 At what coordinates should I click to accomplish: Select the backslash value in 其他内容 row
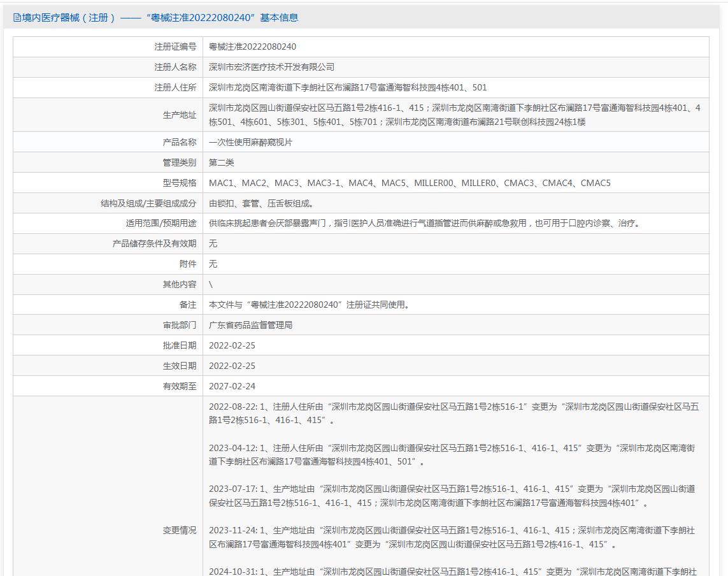[x=211, y=285]
